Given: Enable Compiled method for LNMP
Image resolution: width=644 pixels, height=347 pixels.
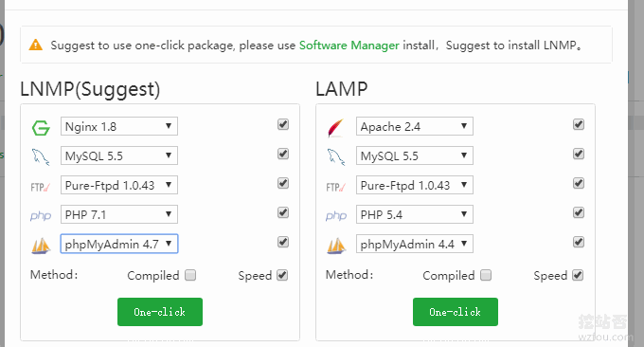Looking at the screenshot, I should (190, 275).
